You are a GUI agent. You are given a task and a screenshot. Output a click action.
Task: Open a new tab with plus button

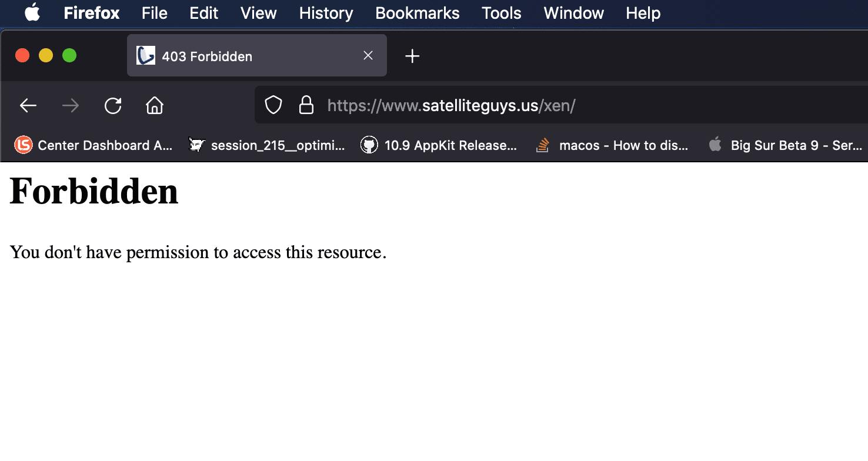412,56
